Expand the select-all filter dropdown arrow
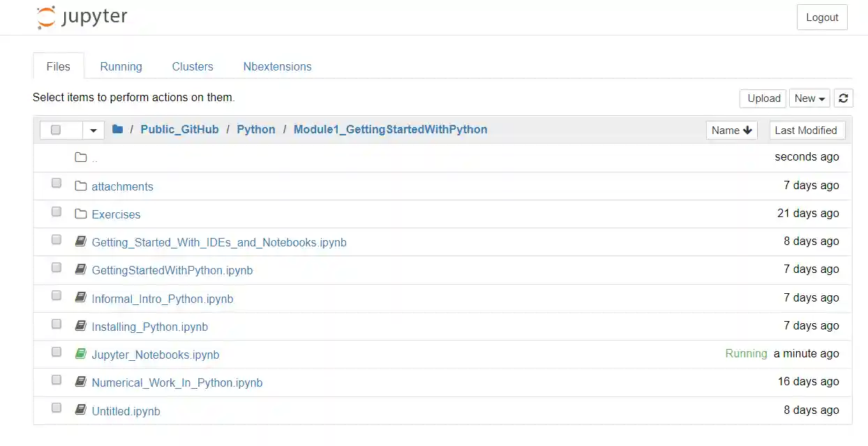Image resolution: width=868 pixels, height=446 pixels. [93, 130]
